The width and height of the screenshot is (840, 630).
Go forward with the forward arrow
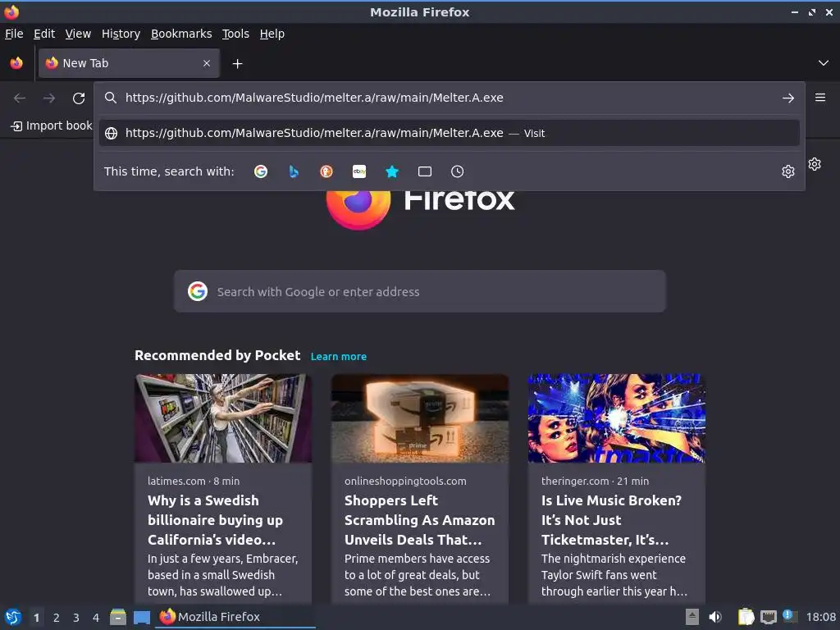point(49,98)
